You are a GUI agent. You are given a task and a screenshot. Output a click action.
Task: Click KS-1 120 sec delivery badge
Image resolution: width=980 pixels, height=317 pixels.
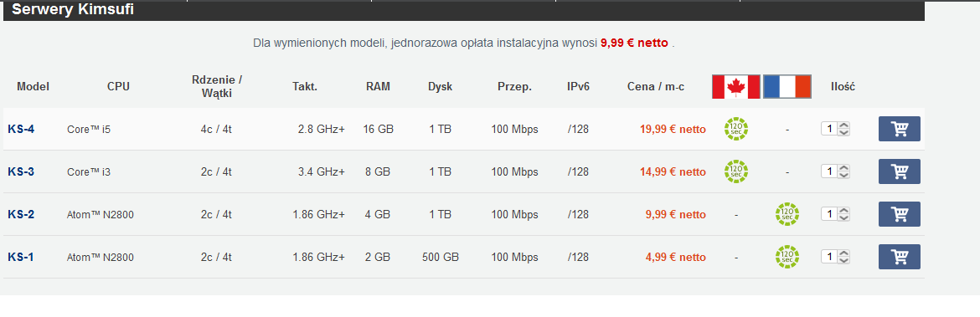[787, 257]
